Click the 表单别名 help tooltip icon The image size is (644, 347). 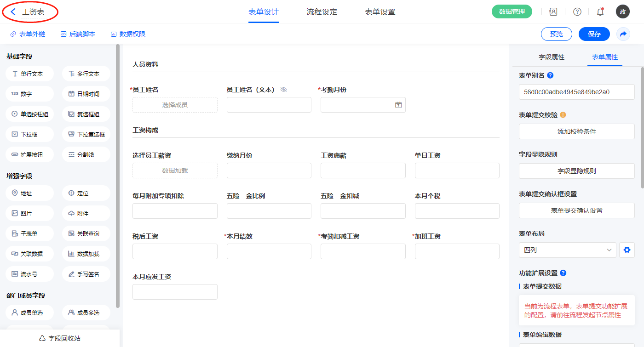tap(550, 75)
